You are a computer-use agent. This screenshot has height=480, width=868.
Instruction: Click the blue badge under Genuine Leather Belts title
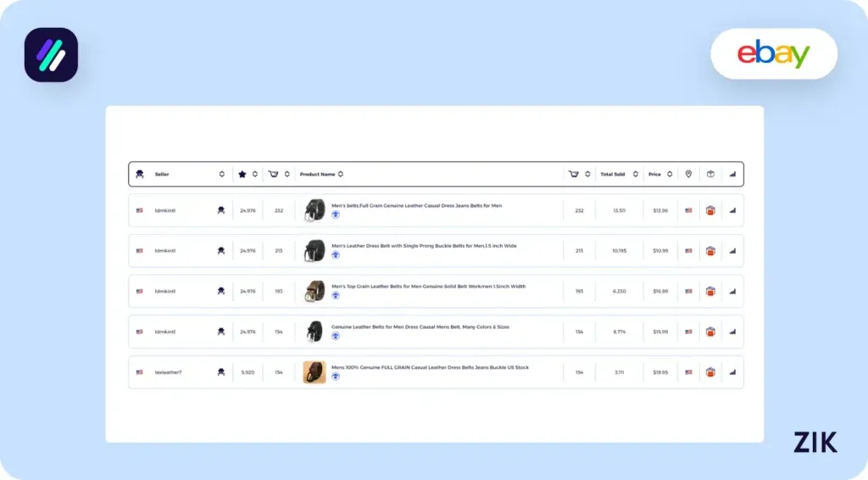coord(336,336)
